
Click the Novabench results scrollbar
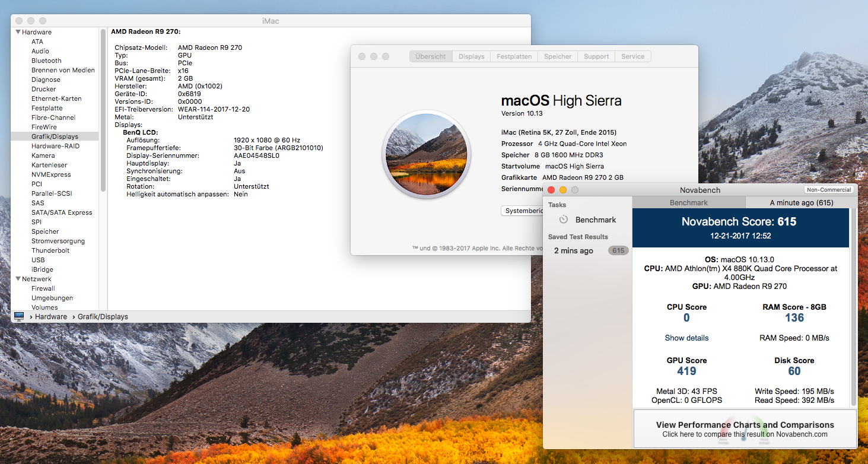point(854,309)
